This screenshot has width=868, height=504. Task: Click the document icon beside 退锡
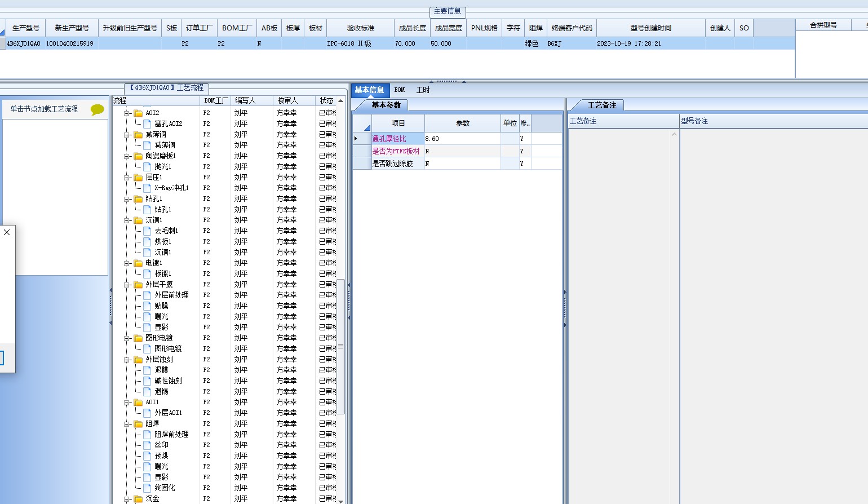pyautogui.click(x=147, y=391)
